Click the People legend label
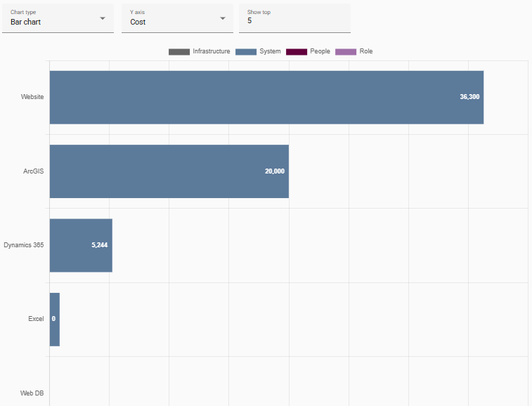This screenshot has height=406, width=532. pos(320,51)
